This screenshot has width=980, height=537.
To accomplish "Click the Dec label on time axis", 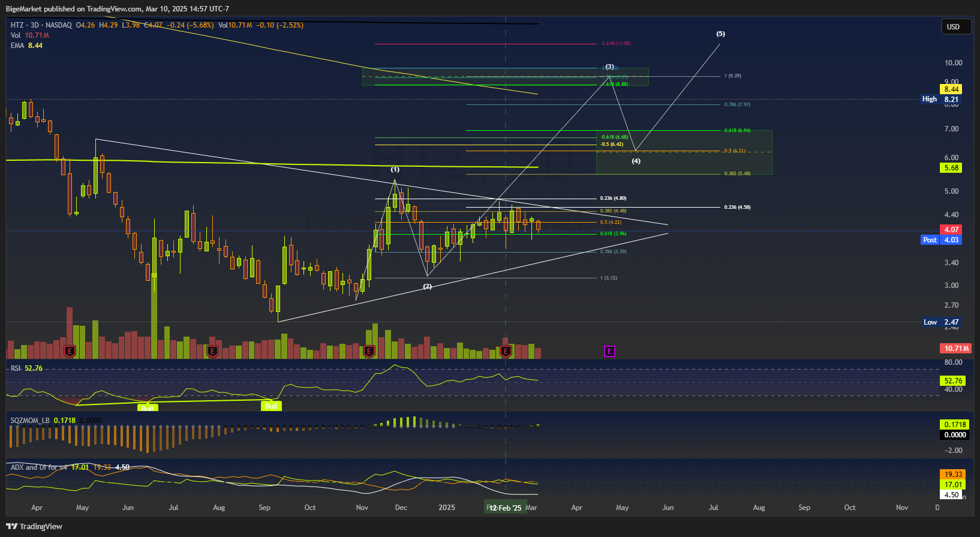I will coord(401,508).
